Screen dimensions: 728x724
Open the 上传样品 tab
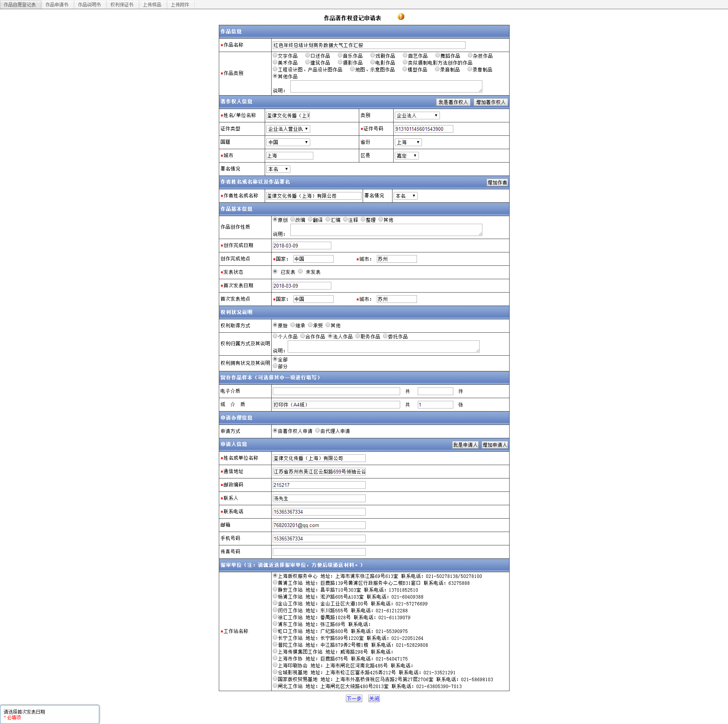point(152,5)
